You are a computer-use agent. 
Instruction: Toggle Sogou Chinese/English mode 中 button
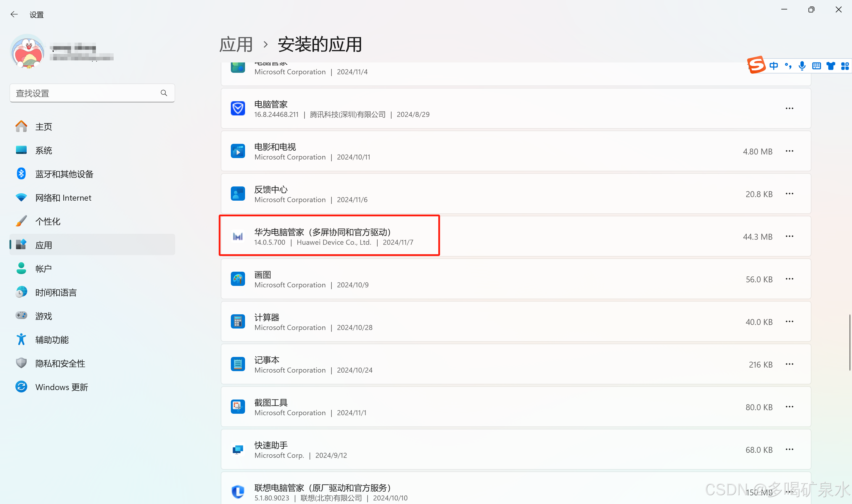(x=774, y=65)
